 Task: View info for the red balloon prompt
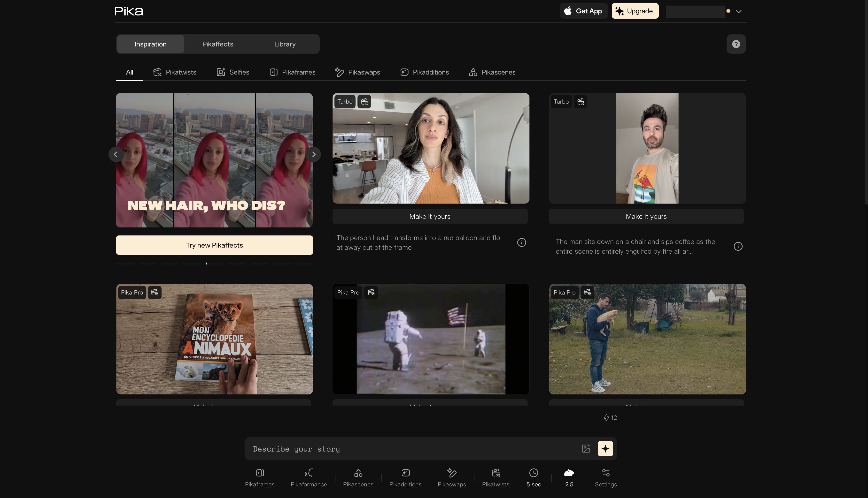[x=521, y=242]
